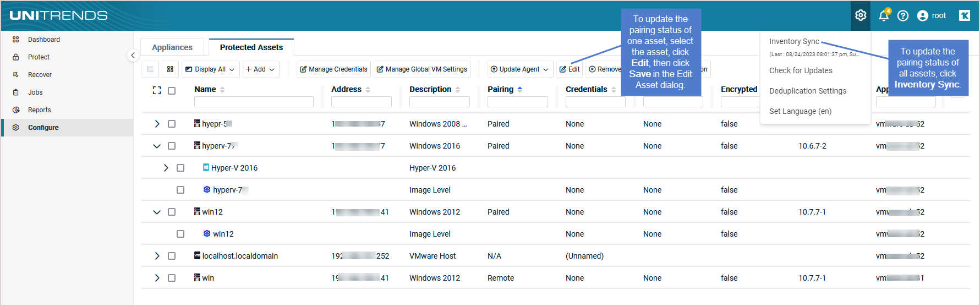Check the win12 Image Level row checkbox
The height and width of the screenshot is (306, 980).
[x=180, y=234]
